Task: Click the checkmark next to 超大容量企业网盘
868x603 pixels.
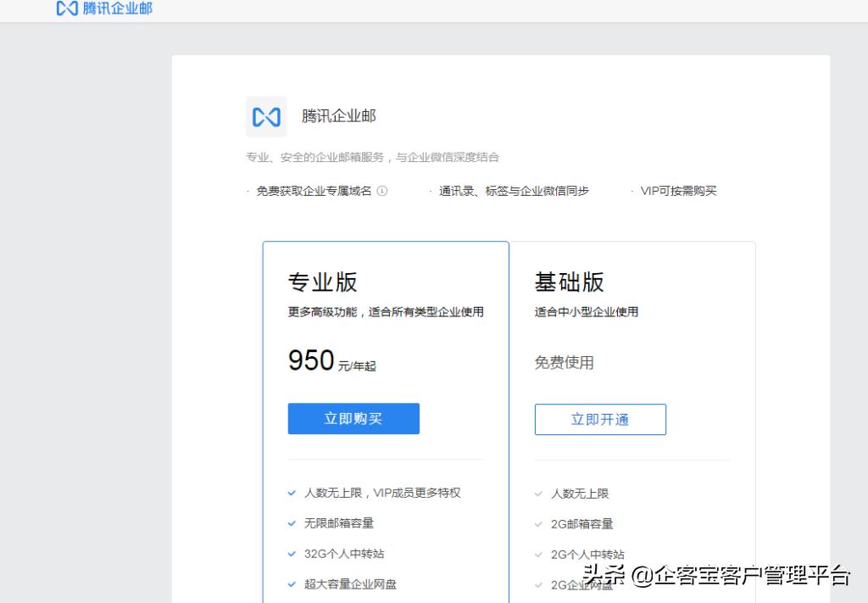Action: click(x=292, y=584)
